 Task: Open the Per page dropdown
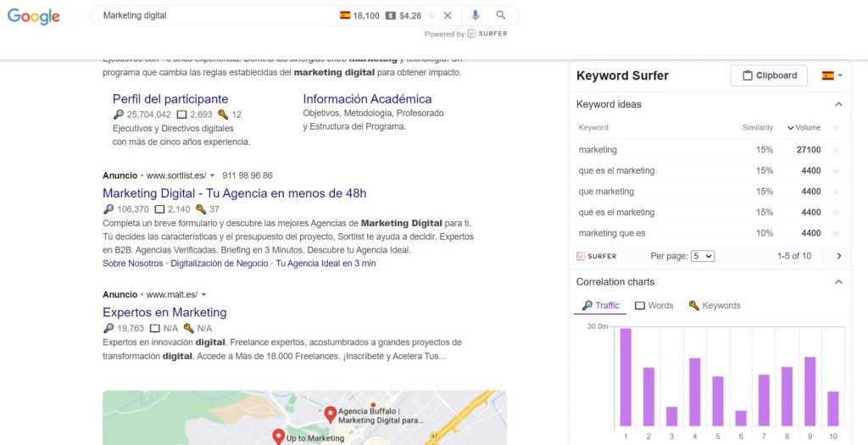pos(703,256)
